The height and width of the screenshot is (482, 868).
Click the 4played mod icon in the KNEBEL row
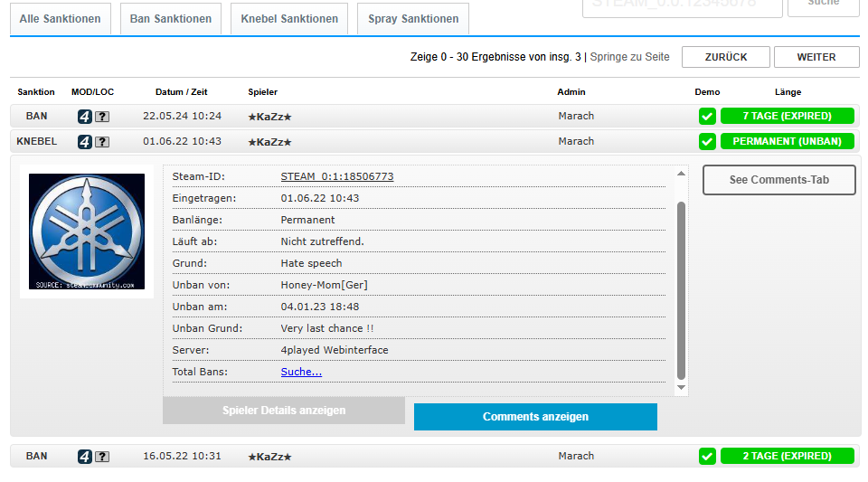pos(85,142)
